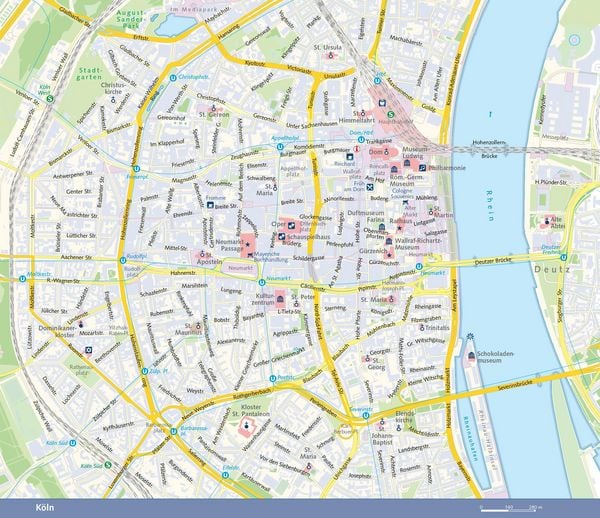This screenshot has height=518, width=600.
Task: Click the Rudolfplatz U-Bahn icon
Action: 123,261
